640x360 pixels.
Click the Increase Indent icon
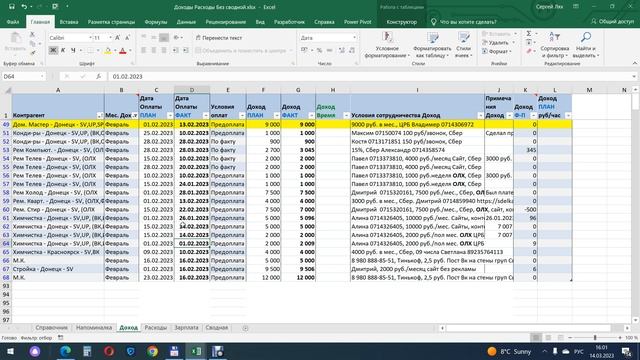click(x=185, y=50)
